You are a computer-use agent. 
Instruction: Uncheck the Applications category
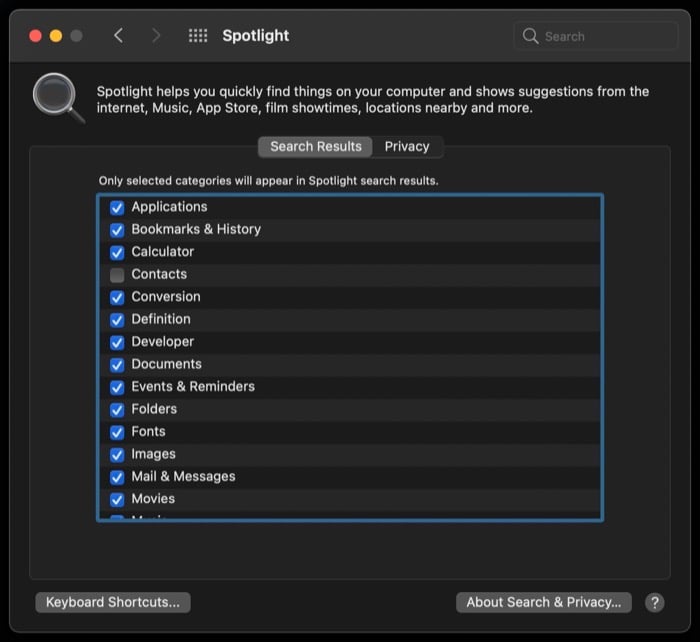click(x=117, y=208)
